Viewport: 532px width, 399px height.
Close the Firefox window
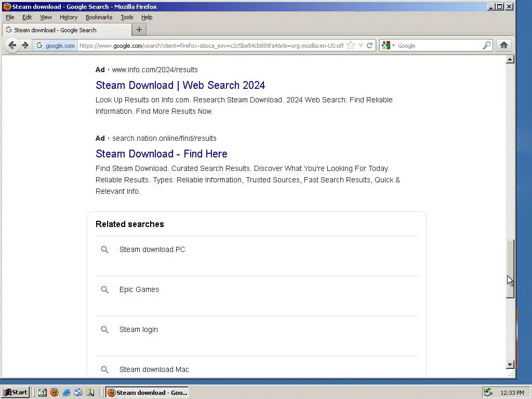pyautogui.click(x=509, y=6)
